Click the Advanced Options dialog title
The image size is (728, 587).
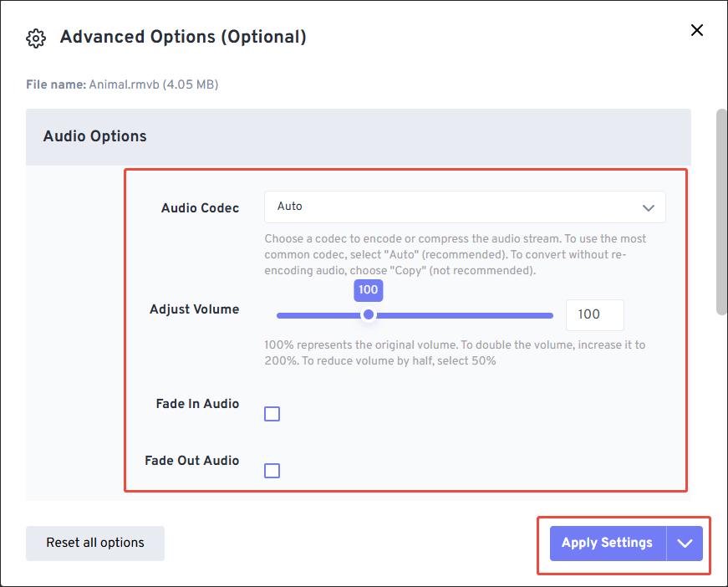point(183,37)
